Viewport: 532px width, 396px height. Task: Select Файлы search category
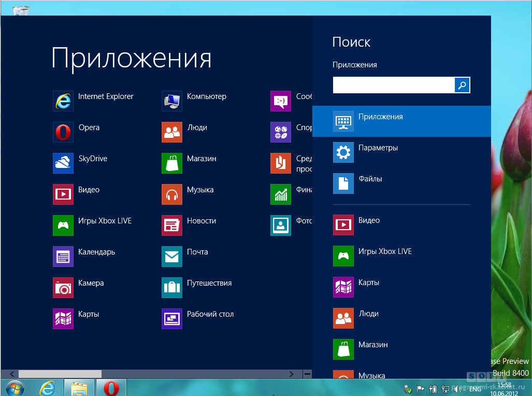click(x=401, y=183)
